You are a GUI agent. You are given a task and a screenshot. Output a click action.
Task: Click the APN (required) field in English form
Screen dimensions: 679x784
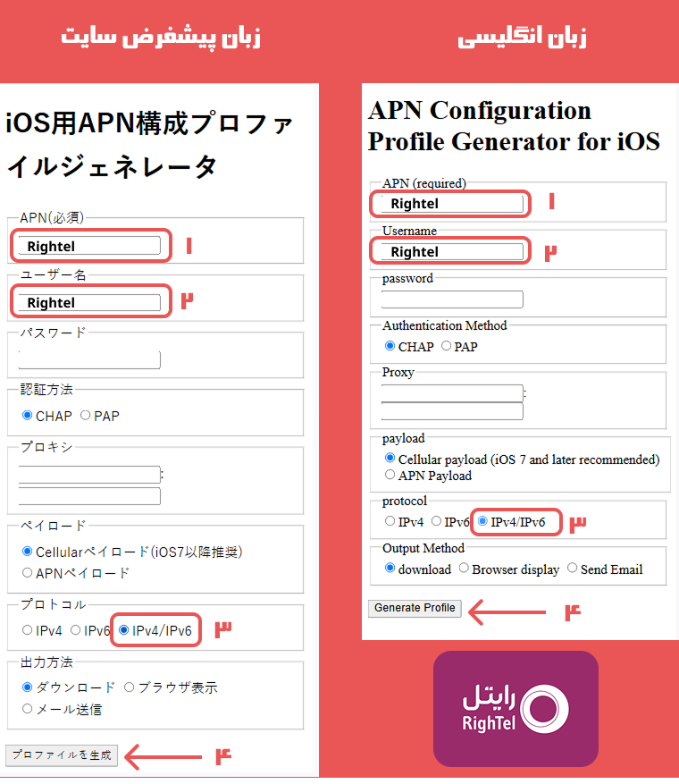pyautogui.click(x=451, y=204)
